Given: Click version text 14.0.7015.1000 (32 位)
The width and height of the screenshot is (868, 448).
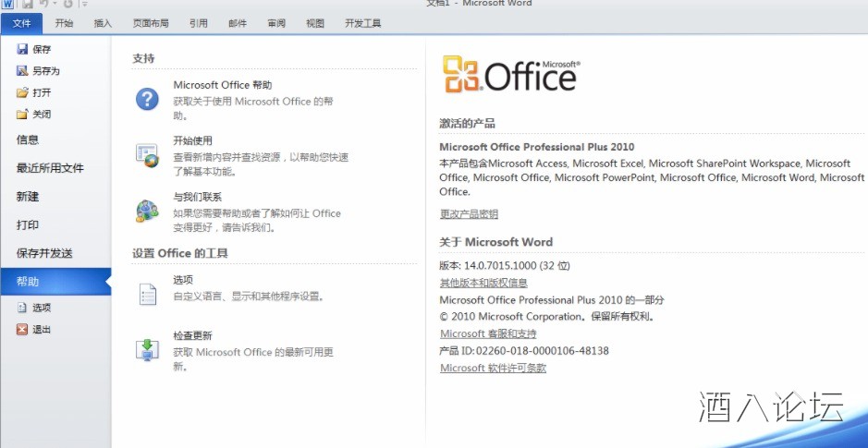Looking at the screenshot, I should click(517, 266).
